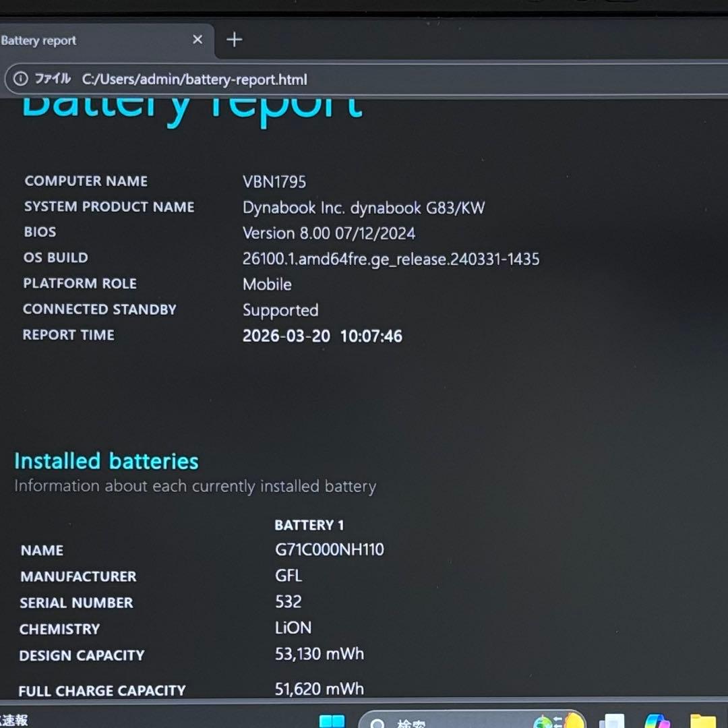
Task: Click computer name value VBN1795
Action: pyautogui.click(x=274, y=181)
